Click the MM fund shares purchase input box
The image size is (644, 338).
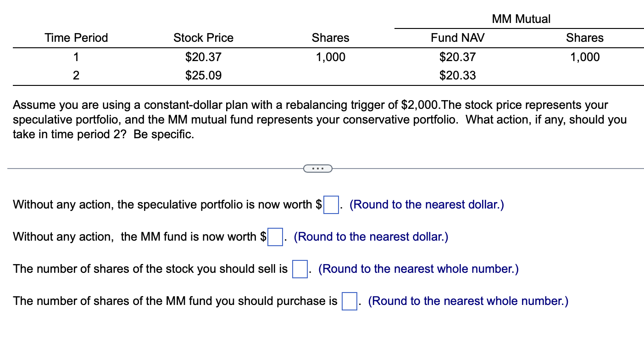pyautogui.click(x=350, y=302)
